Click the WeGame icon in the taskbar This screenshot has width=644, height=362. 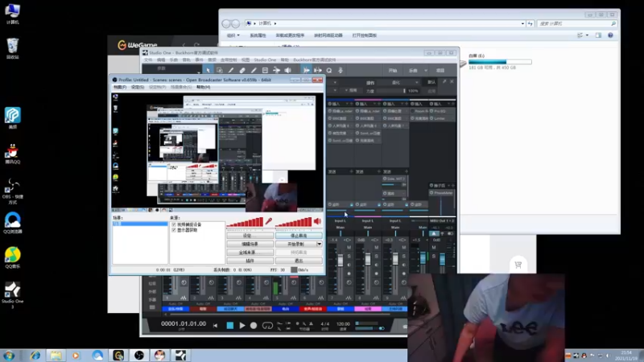tap(118, 355)
